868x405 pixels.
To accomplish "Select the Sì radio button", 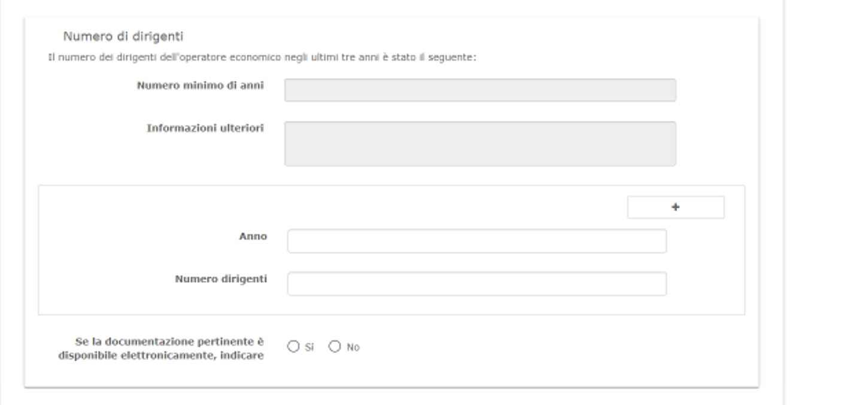I will click(293, 346).
